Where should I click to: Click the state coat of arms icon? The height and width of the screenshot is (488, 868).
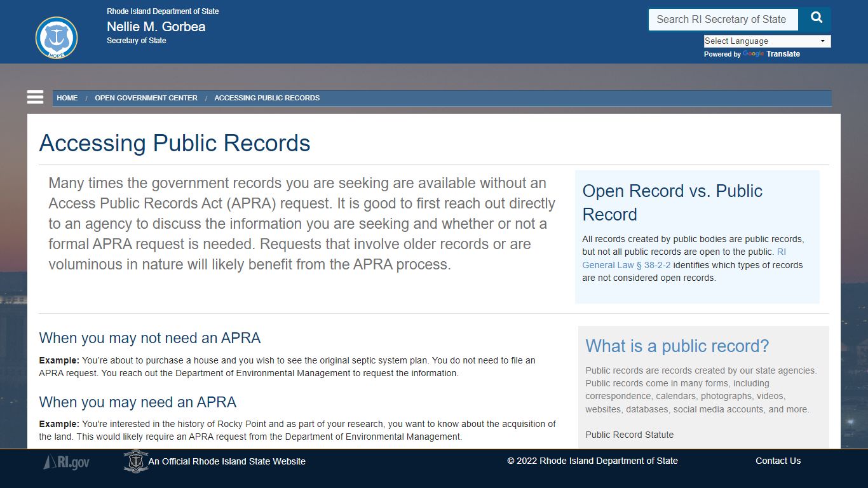(135, 461)
